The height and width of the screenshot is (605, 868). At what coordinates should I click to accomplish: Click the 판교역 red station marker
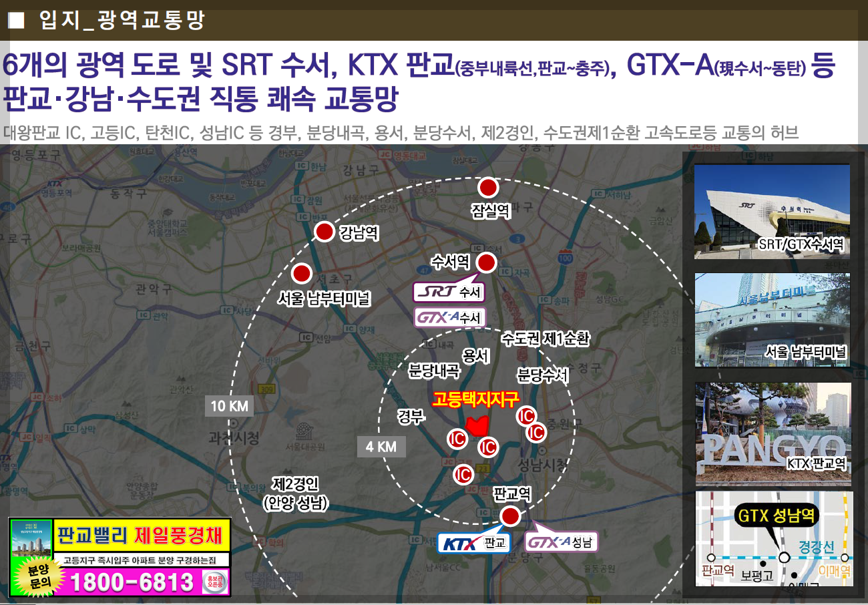tap(510, 516)
